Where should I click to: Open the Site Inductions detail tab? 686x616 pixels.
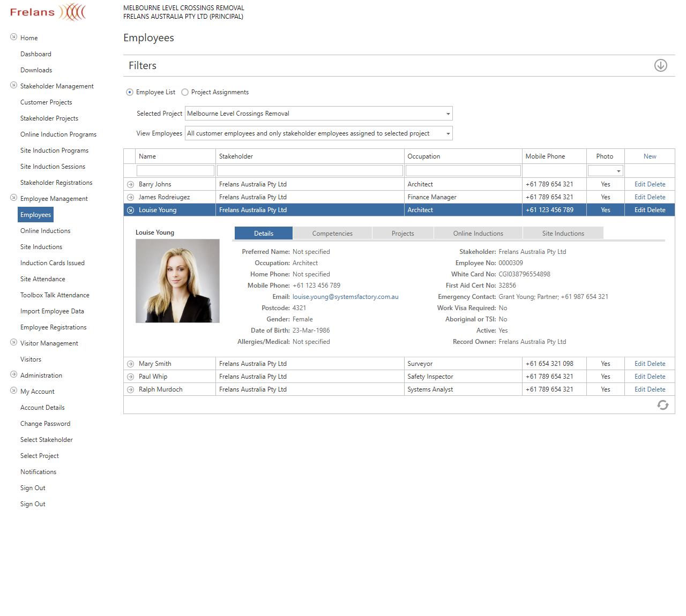[563, 234]
